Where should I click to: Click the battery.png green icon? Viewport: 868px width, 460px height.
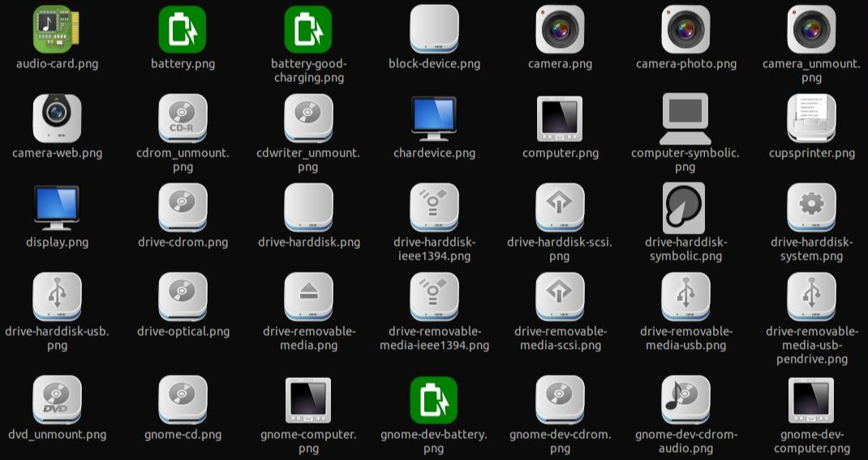pyautogui.click(x=183, y=29)
